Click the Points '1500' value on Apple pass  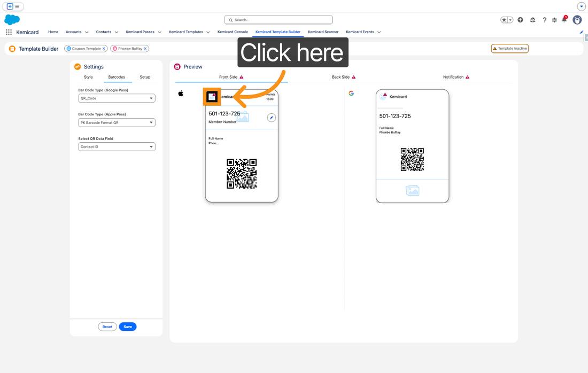[270, 99]
